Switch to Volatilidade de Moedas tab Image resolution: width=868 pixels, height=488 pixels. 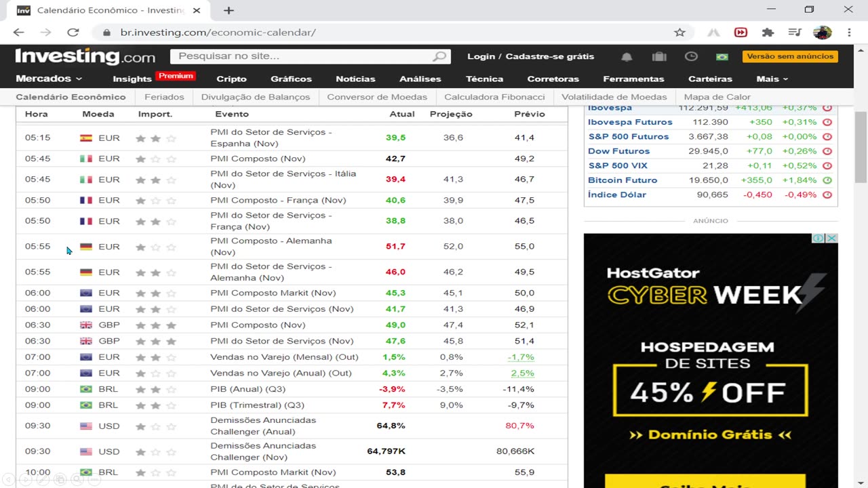point(614,97)
